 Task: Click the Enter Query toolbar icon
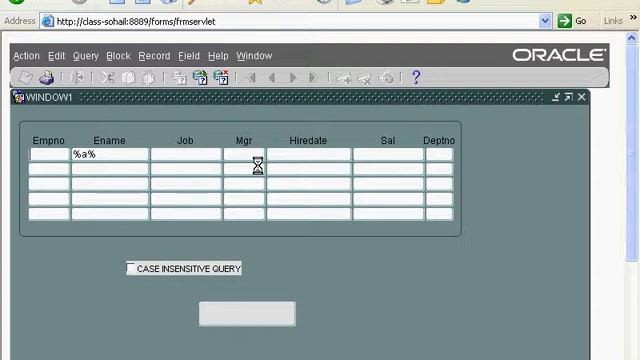click(x=180, y=77)
